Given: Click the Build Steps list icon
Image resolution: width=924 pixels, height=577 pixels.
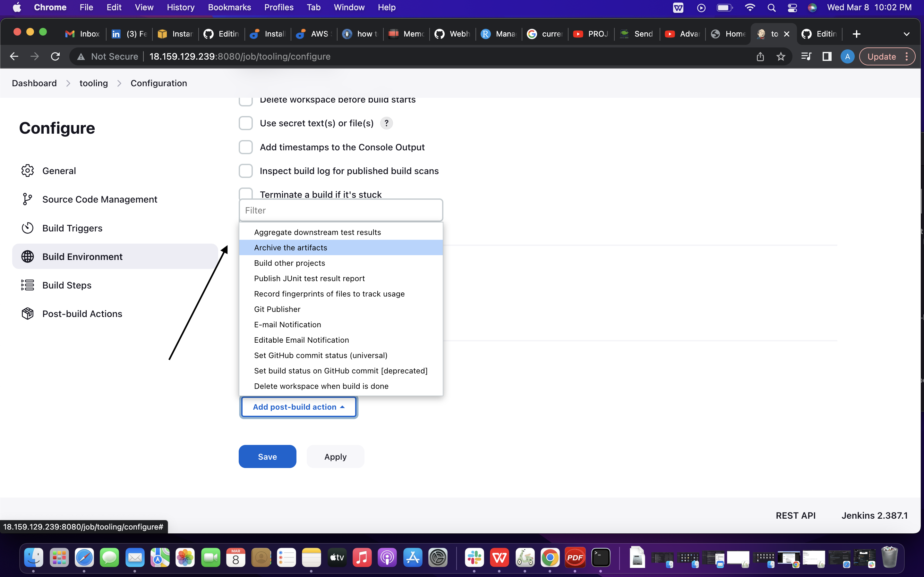Looking at the screenshot, I should [28, 285].
